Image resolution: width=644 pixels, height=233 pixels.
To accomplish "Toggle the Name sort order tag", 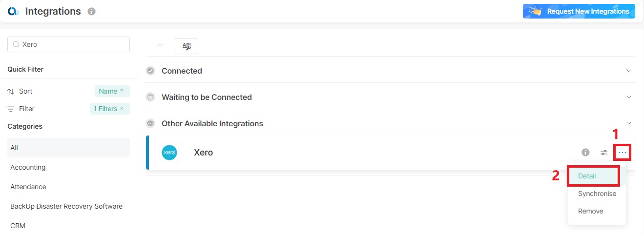I will coord(112,91).
